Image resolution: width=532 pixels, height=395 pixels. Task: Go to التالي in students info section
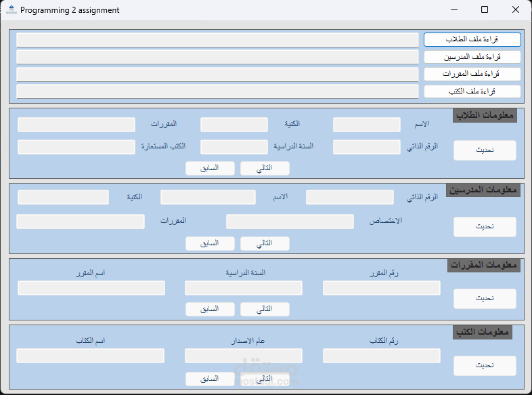pyautogui.click(x=265, y=169)
